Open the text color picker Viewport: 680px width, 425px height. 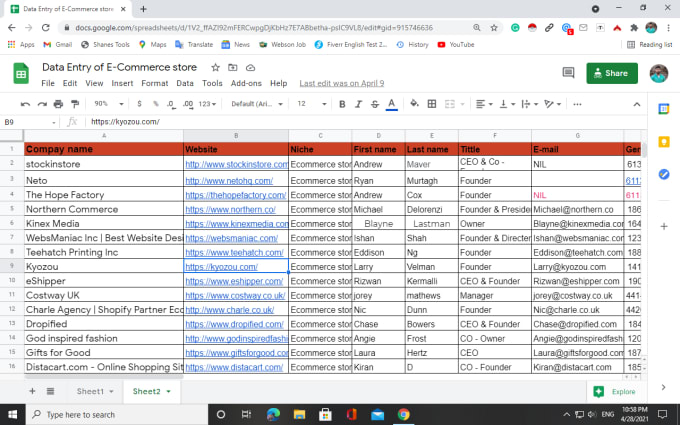tap(392, 104)
